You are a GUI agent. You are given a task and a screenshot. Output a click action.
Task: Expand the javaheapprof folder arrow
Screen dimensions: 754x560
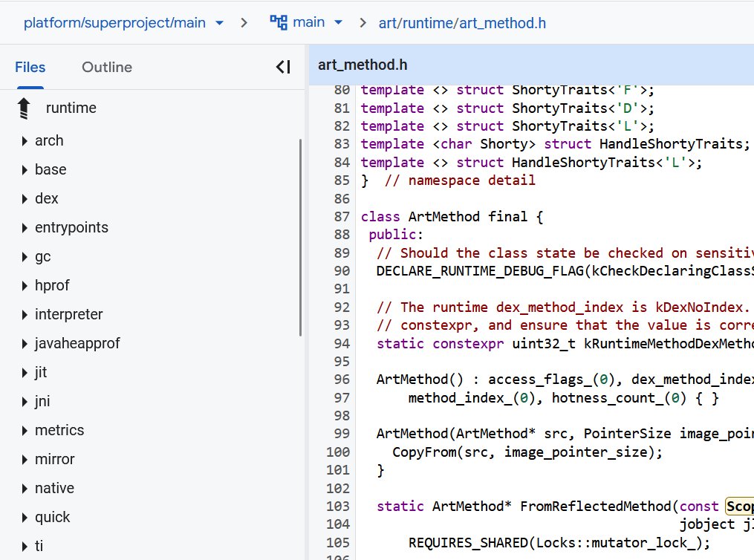[25, 343]
